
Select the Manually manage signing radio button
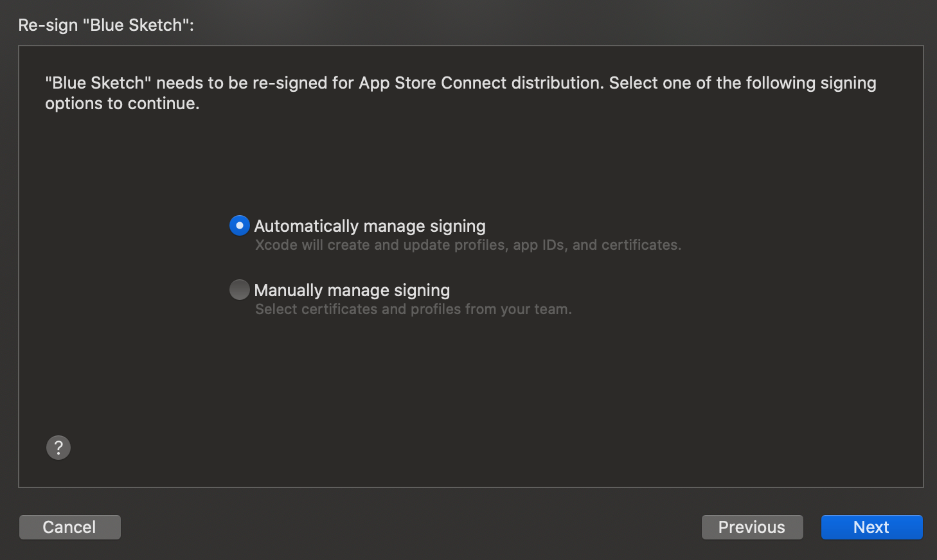[240, 290]
